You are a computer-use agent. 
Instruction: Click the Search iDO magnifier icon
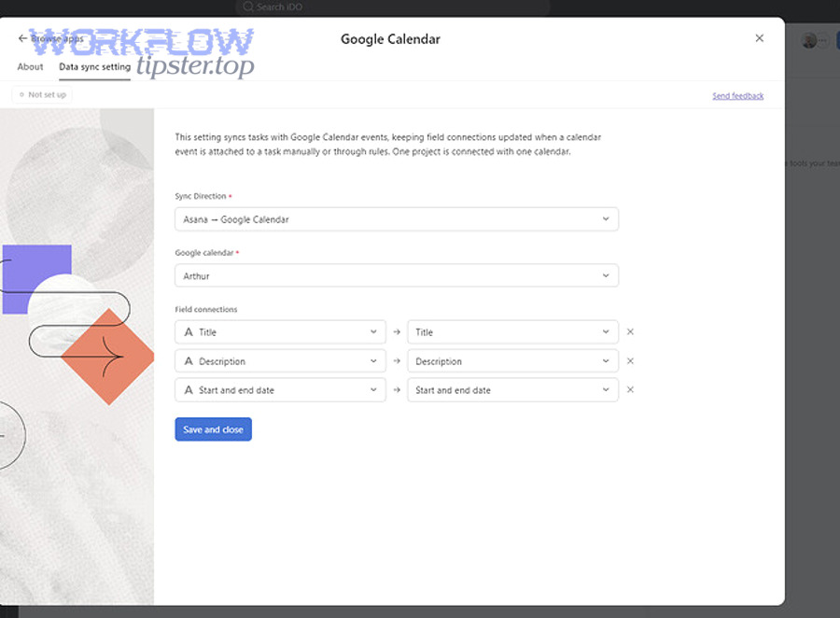247,7
